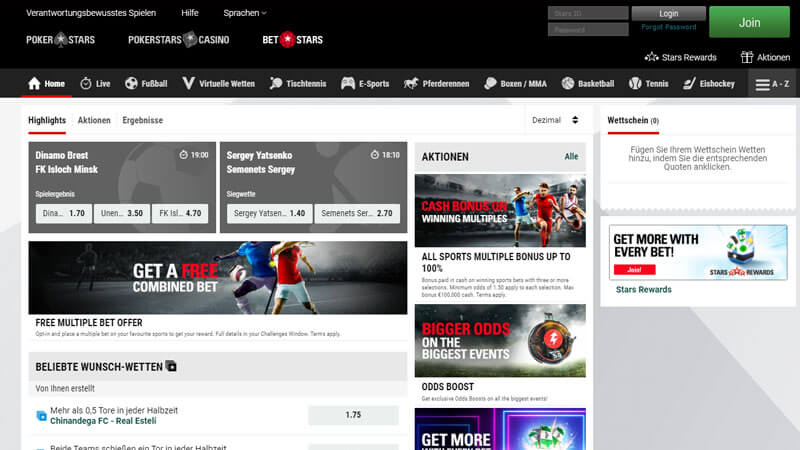Click the FREE MULTIPLE BET OFFER heading
800x450 pixels.
point(89,322)
